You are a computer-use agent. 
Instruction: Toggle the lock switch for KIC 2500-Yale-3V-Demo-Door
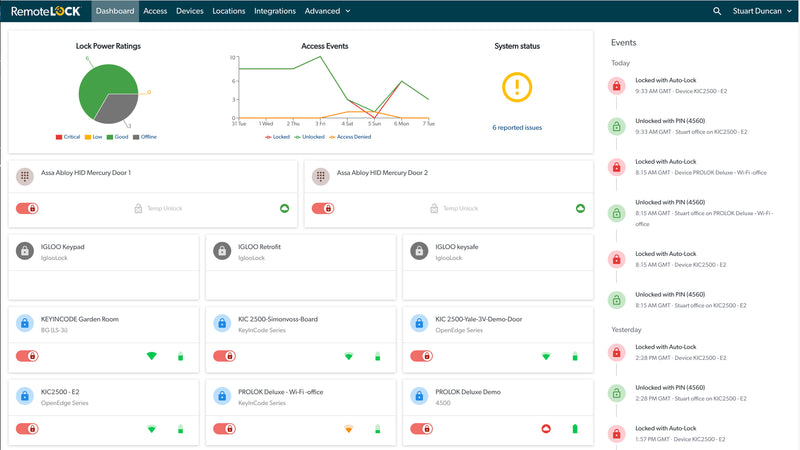421,356
